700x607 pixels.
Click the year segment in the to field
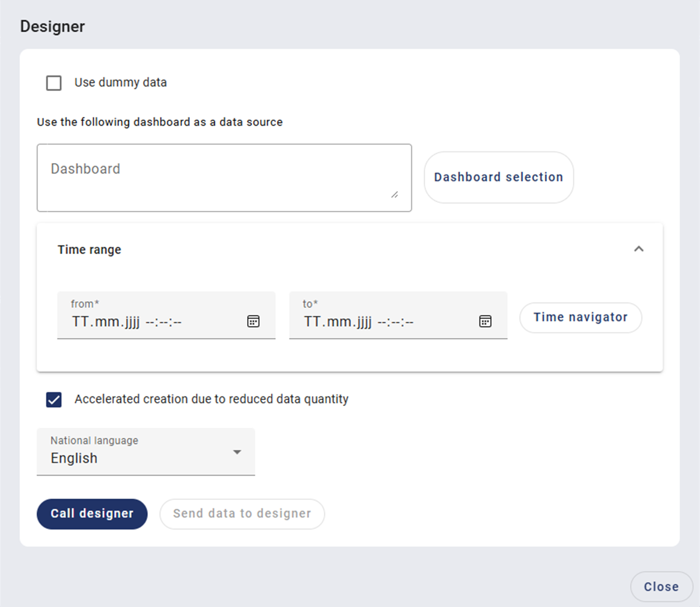(x=364, y=322)
